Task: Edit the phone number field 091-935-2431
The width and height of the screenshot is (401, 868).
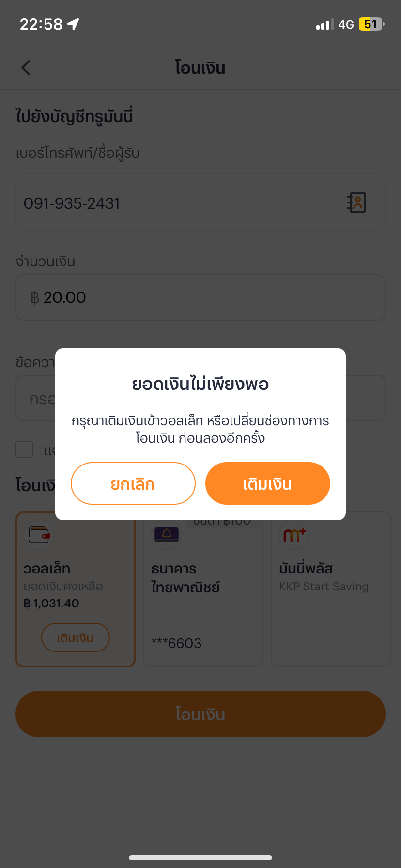Action: 200,202
